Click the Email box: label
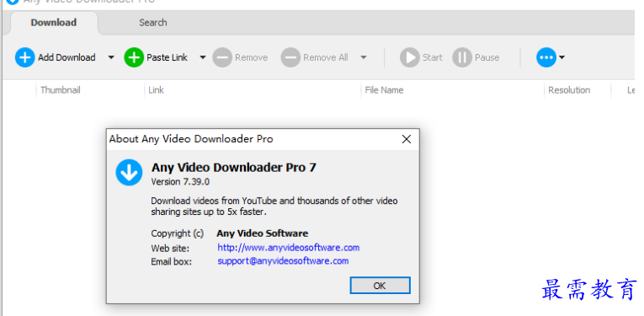Screen dimensions: 644x316 [171, 262]
